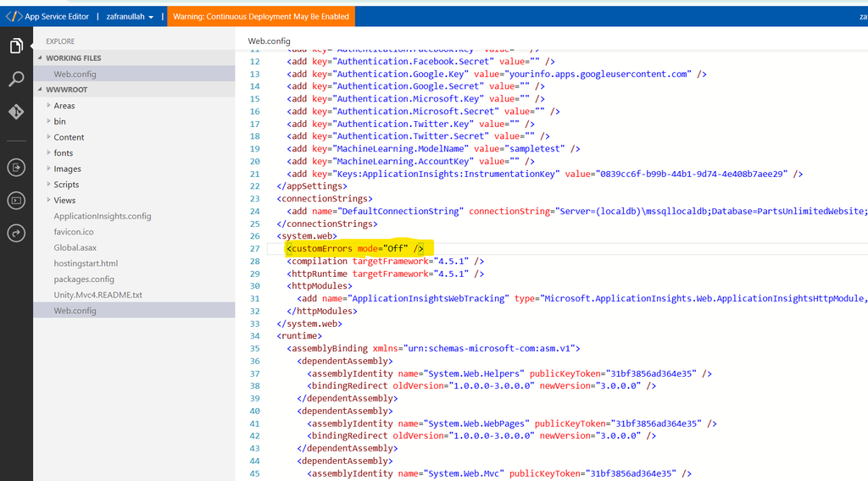Click the System.Web.Helpers assemblyIdentity line
This screenshot has width=868, height=481.
509,373
